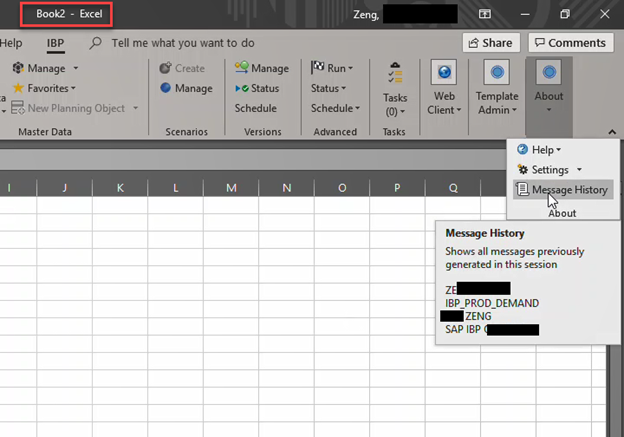
Task: Click the Share button
Action: pos(491,43)
